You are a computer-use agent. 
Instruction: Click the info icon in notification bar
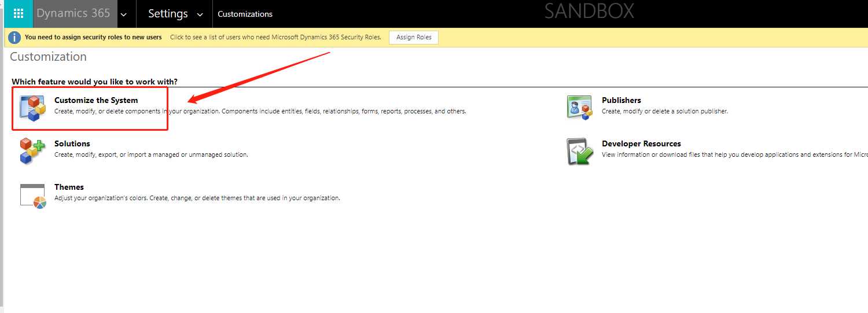pos(14,37)
